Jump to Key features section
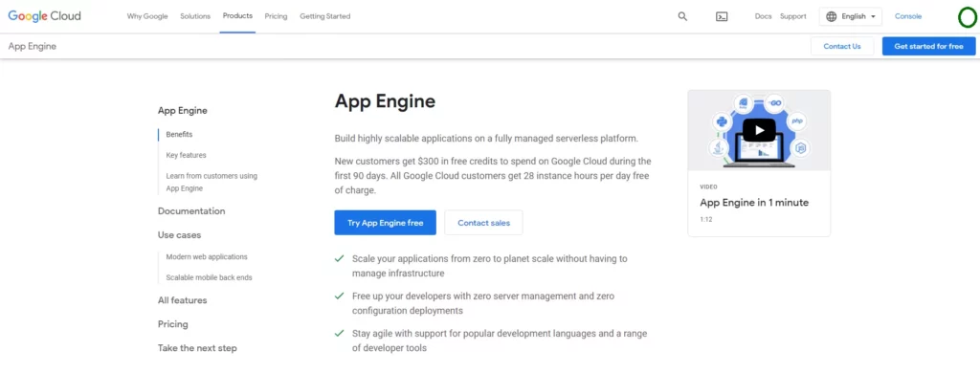This screenshot has height=373, width=980. pyautogui.click(x=187, y=155)
